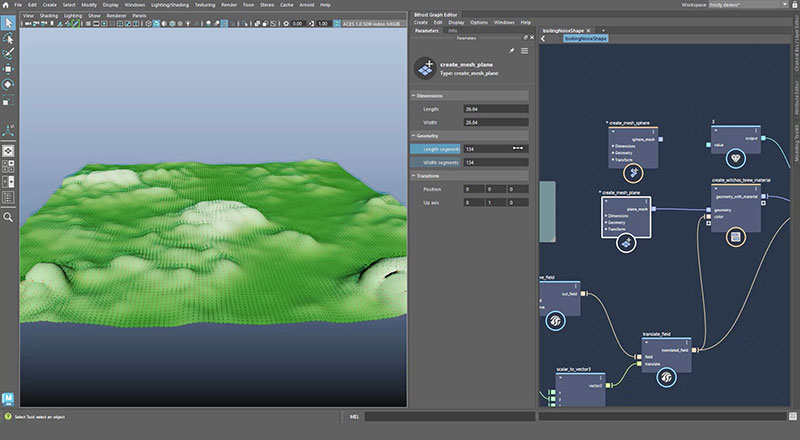Select the four-pane layout icon

click(x=8, y=166)
